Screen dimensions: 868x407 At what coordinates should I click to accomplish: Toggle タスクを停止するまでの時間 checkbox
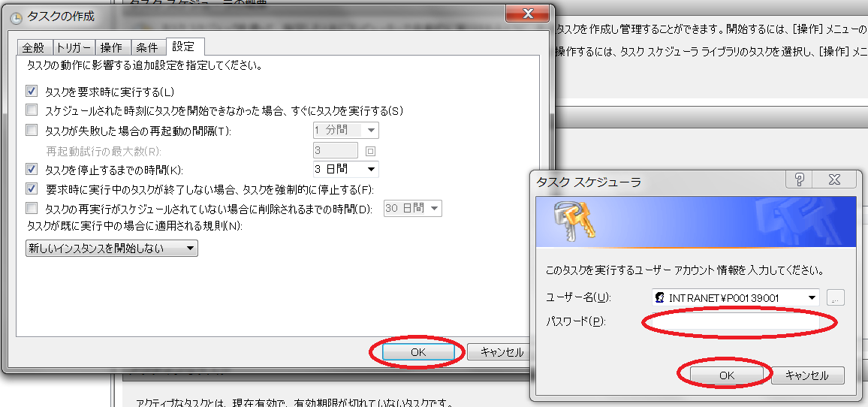32,170
